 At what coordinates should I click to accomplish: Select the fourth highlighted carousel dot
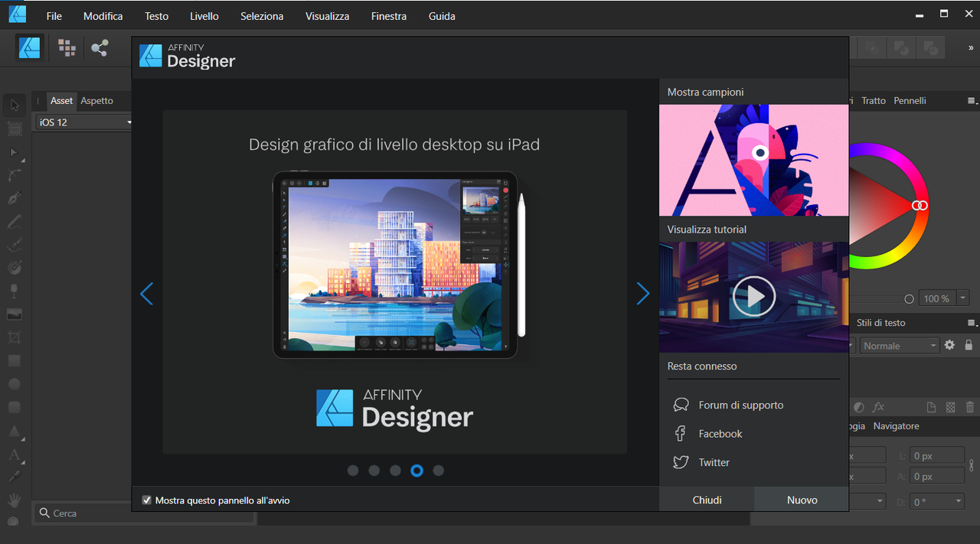(416, 471)
